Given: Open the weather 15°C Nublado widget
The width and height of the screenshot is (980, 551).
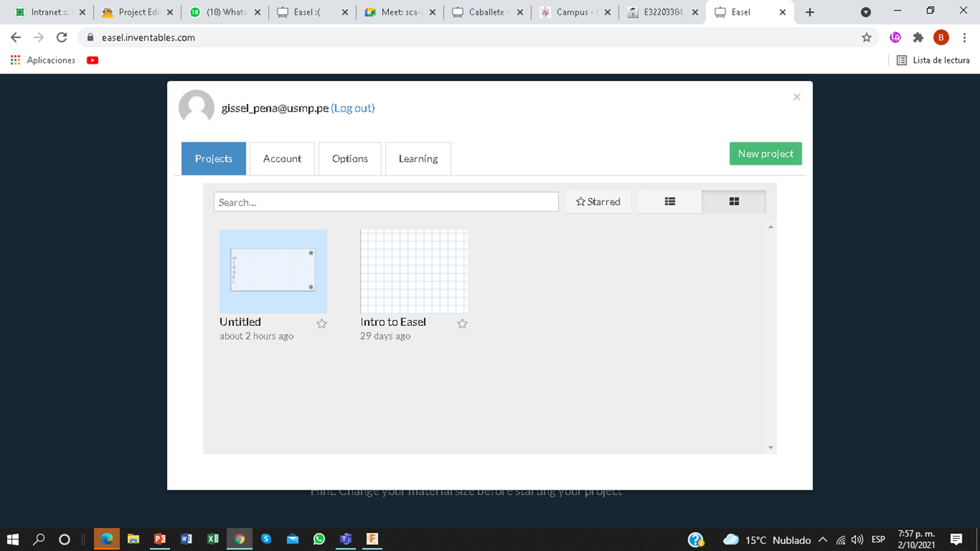Looking at the screenshot, I should [767, 540].
